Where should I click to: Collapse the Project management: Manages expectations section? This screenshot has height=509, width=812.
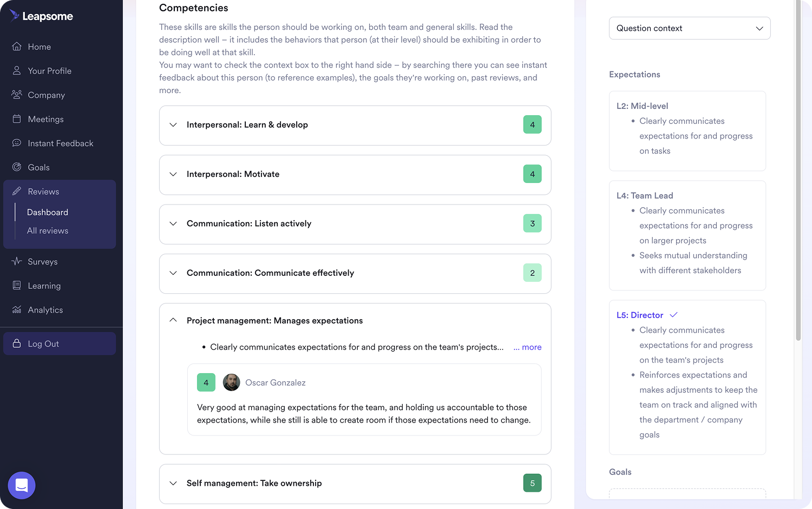(173, 320)
